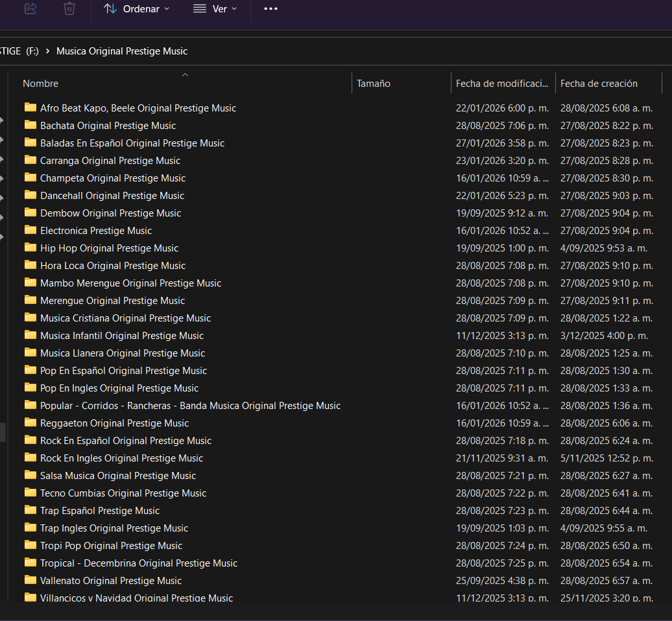Click modified date 11/12/2025 3:13 p. m. of Musica Infantil
Screen dimensions: 672x621
(x=502, y=336)
